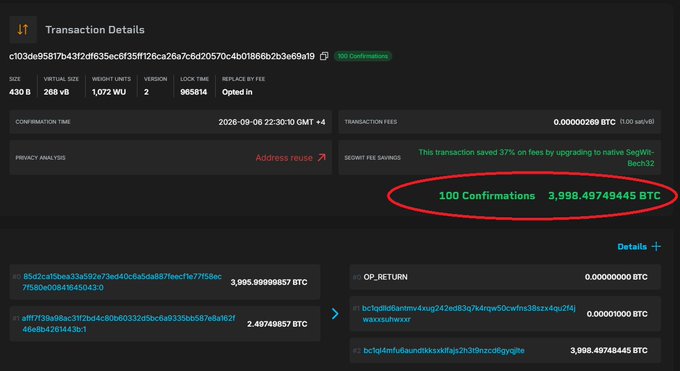Viewport: 680px width, 371px height.
Task: Open input #1 transaction afff7f39a98... link
Action: pos(128,324)
